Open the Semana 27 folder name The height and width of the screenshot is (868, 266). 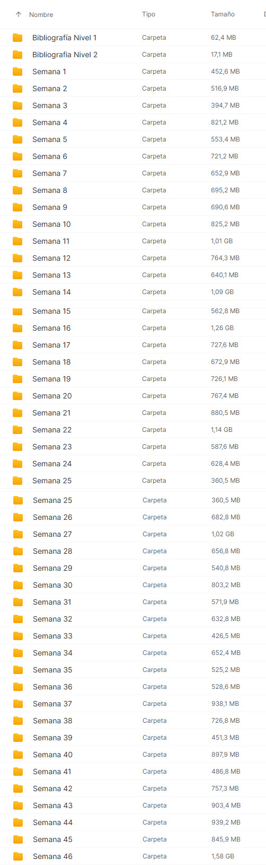[x=52, y=534]
